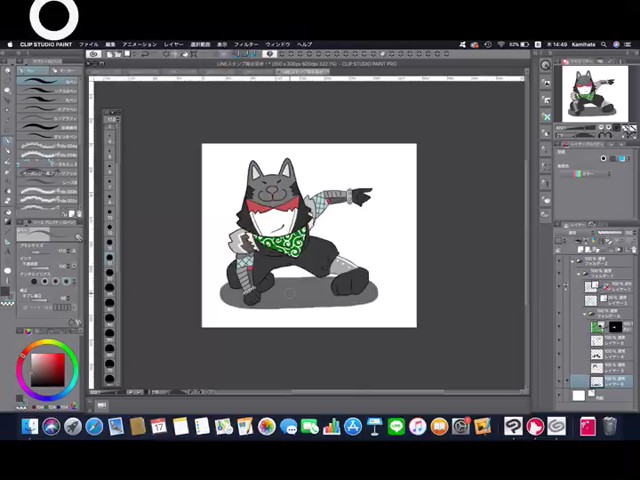Collapse the third nested folder triangle

[584, 314]
